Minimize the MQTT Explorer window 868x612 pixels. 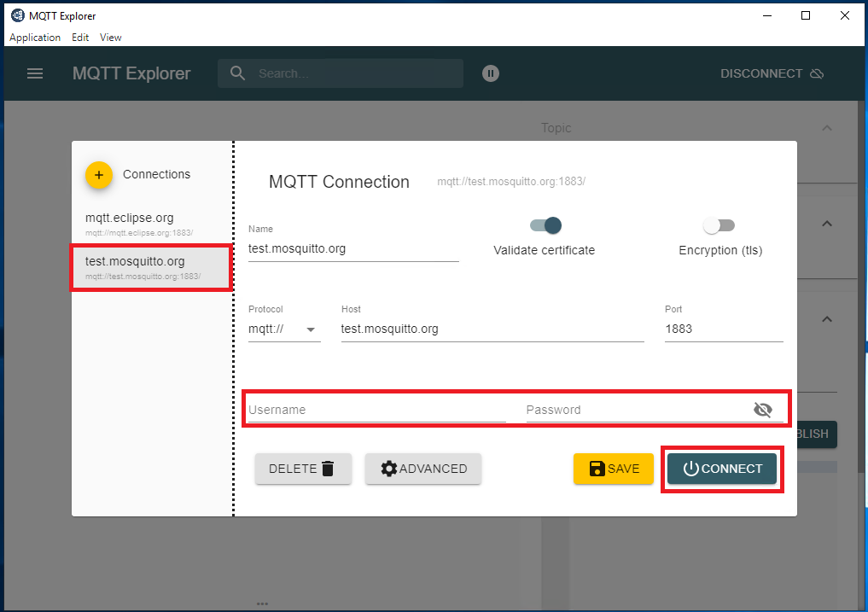767,15
